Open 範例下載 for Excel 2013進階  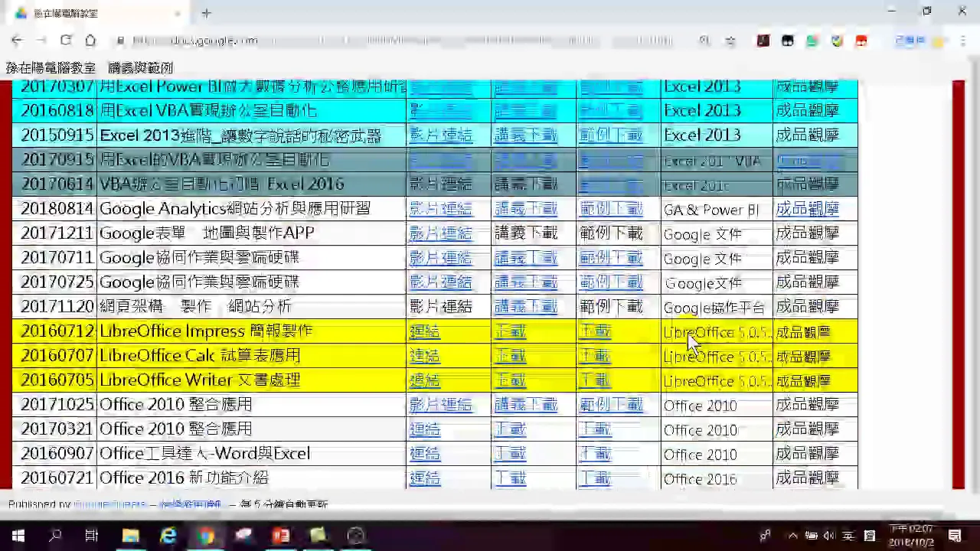point(610,135)
